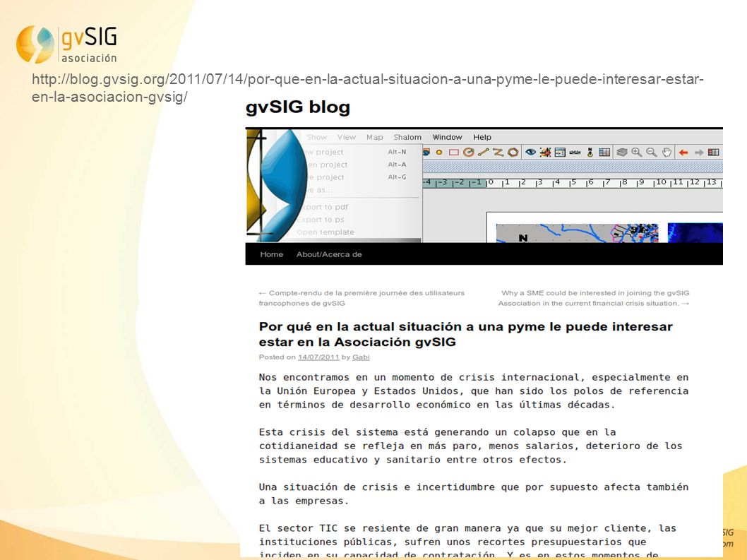Open author Gabi link

tap(361, 357)
